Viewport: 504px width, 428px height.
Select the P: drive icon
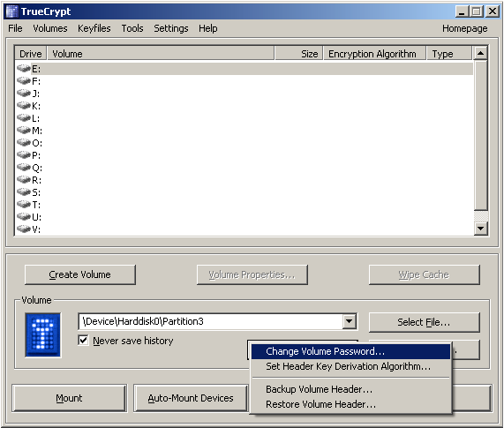click(x=24, y=155)
